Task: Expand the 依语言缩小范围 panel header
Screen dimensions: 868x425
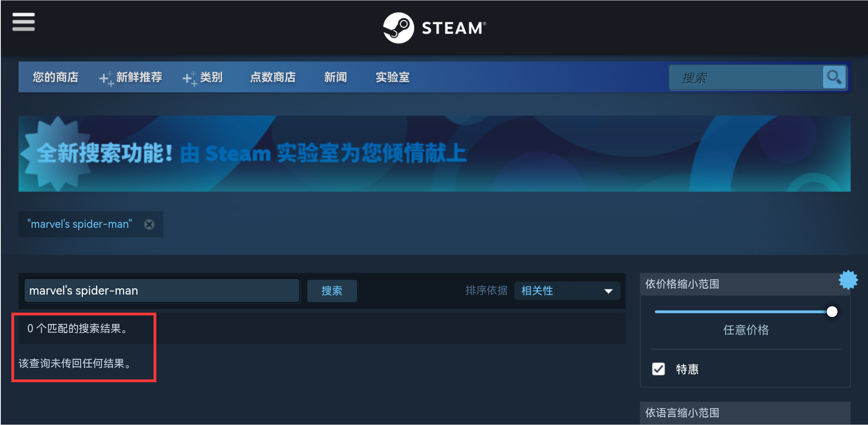Action: click(x=745, y=413)
